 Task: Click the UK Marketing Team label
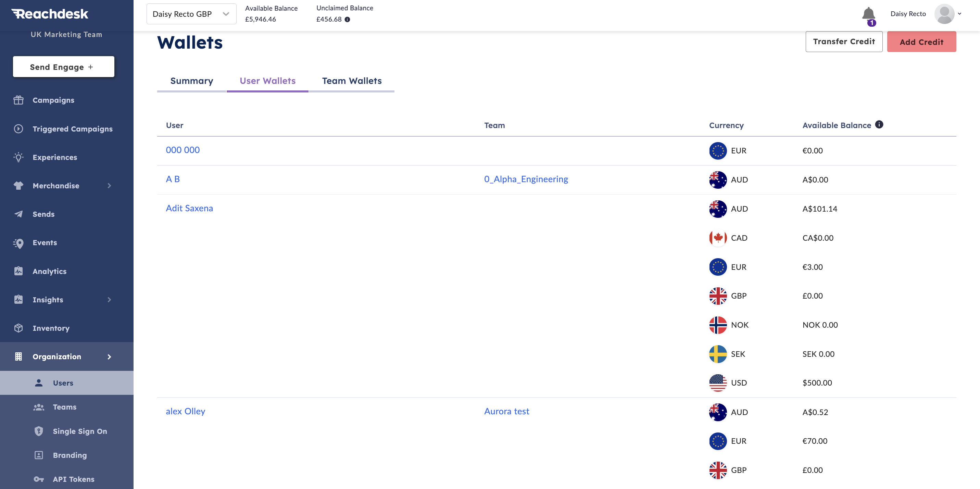coord(66,34)
